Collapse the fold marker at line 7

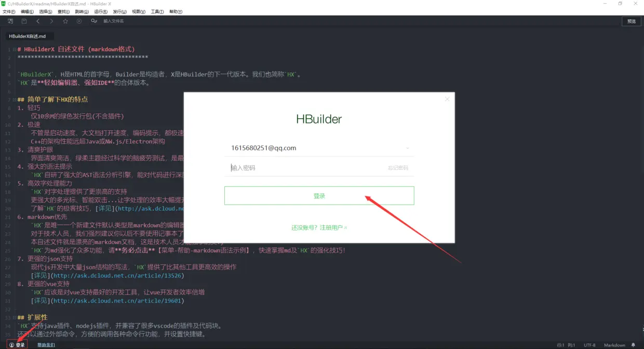(x=14, y=99)
